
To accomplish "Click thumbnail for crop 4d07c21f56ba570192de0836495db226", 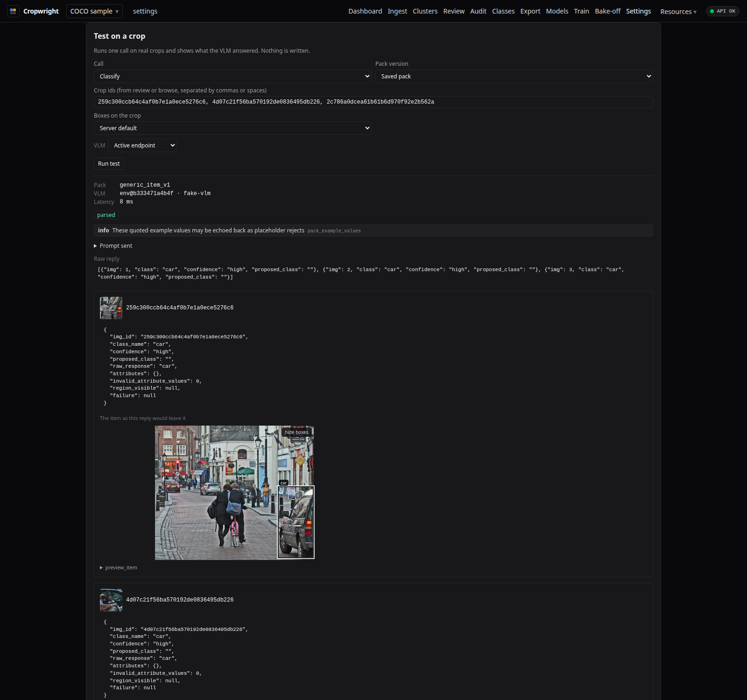I will (x=111, y=600).
